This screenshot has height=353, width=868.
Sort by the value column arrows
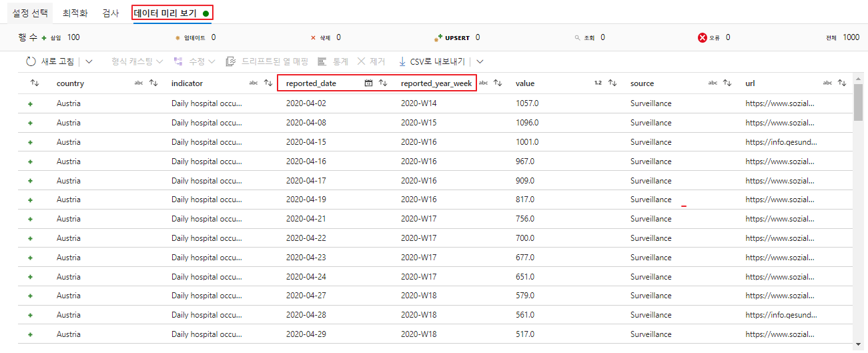pos(612,83)
